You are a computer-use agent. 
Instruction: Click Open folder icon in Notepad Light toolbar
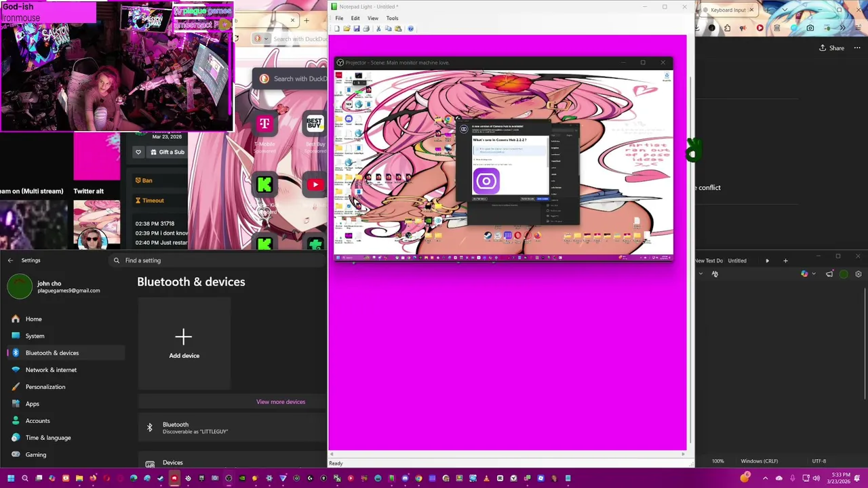pyautogui.click(x=347, y=28)
